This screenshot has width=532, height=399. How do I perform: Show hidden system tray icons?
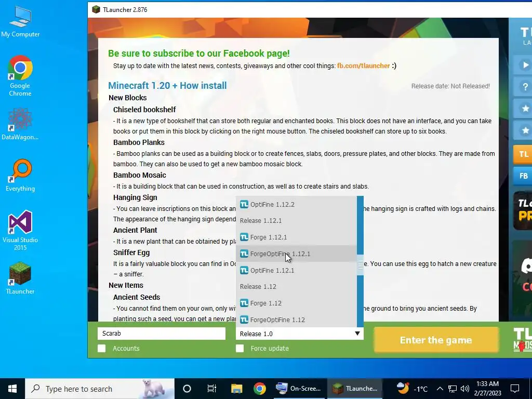(x=440, y=389)
